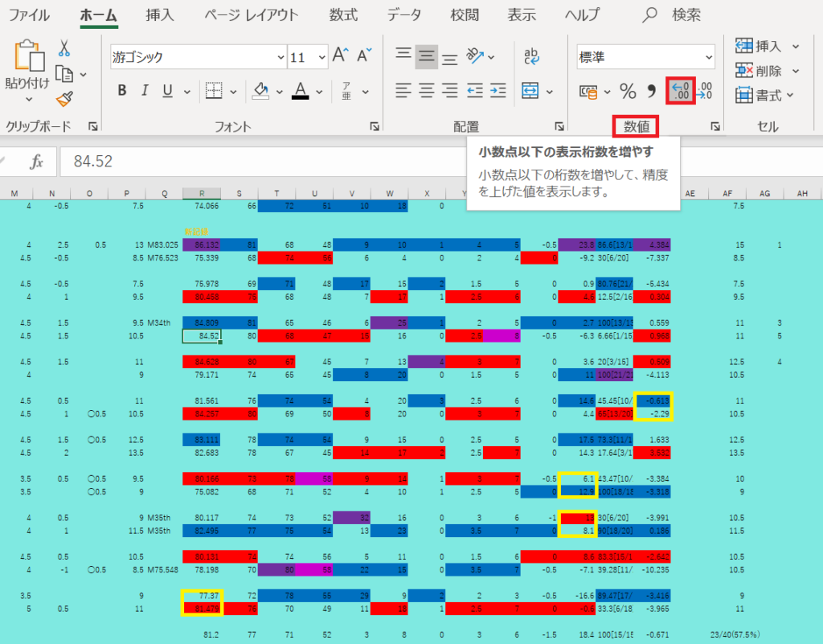823x644 pixels.
Task: Expand the 貼り付け paste options arrow
Action: (29, 99)
